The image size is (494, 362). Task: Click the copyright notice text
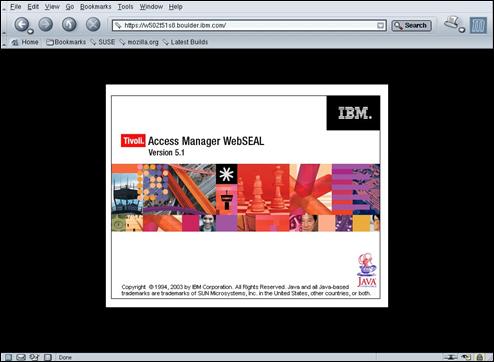(246, 290)
